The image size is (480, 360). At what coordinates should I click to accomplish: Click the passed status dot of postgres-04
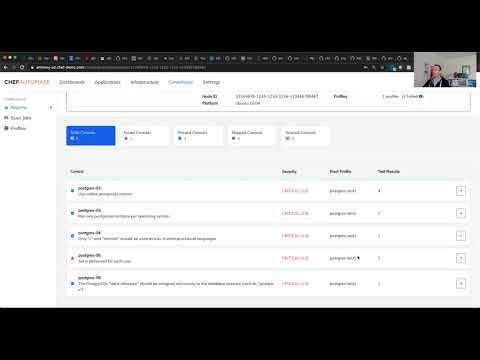[72, 236]
